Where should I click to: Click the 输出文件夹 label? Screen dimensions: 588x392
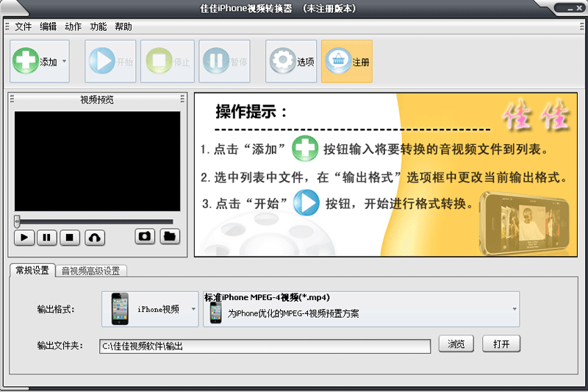(60, 346)
